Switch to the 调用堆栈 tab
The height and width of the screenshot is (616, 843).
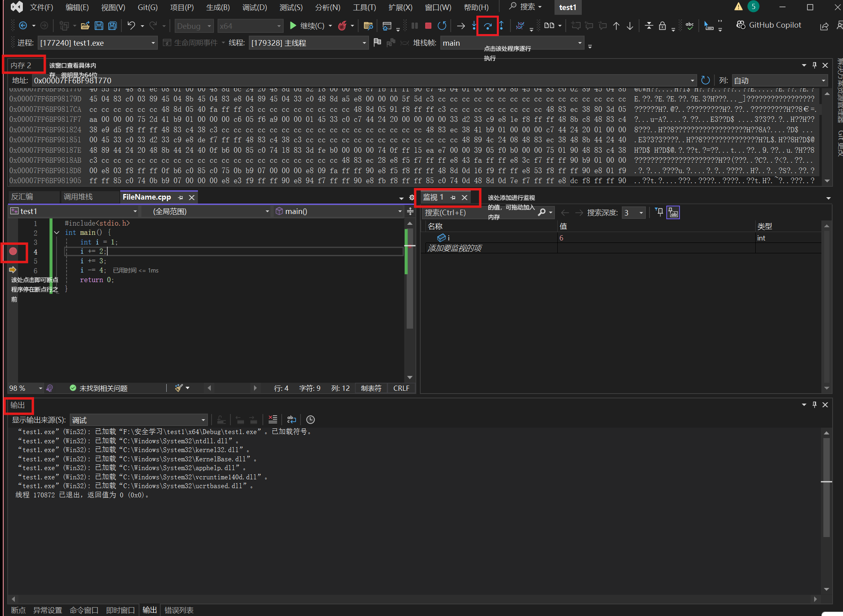click(x=78, y=197)
